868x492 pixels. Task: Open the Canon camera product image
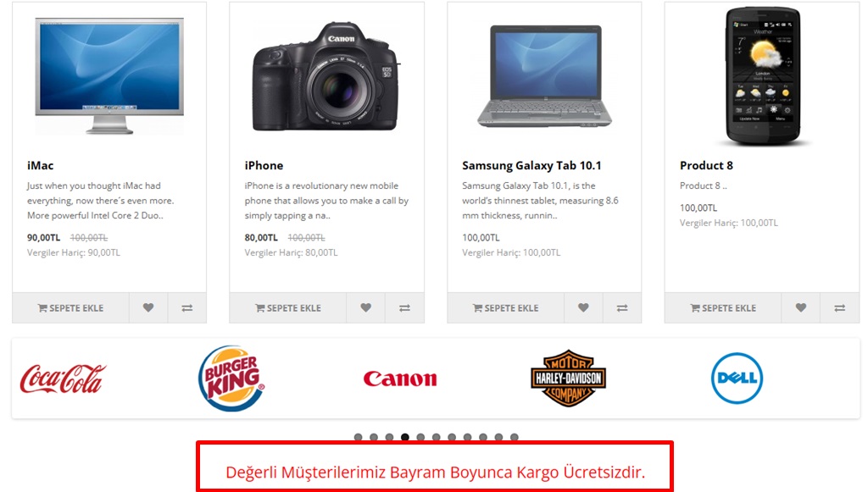click(326, 76)
